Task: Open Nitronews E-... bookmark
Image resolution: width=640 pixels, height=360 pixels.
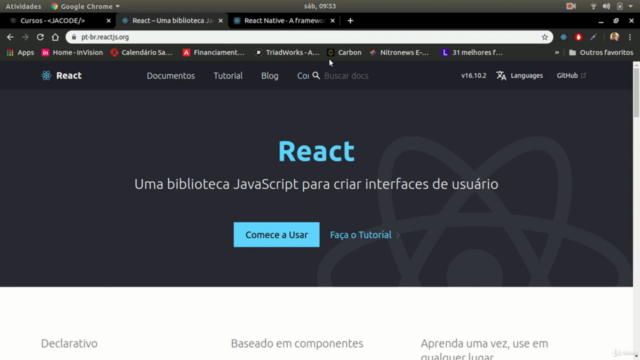Action: (399, 53)
